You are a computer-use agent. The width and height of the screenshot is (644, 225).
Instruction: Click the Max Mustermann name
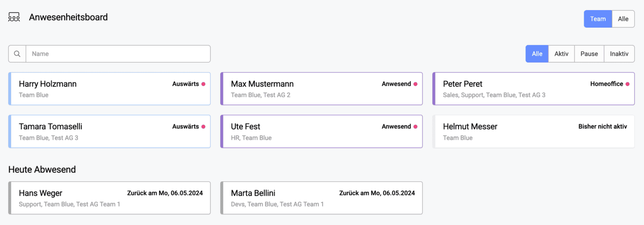tap(262, 84)
